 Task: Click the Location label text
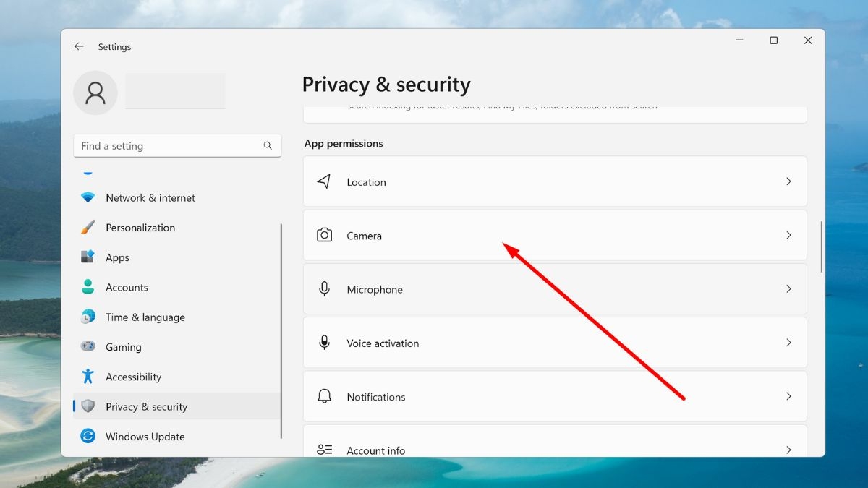pos(366,182)
